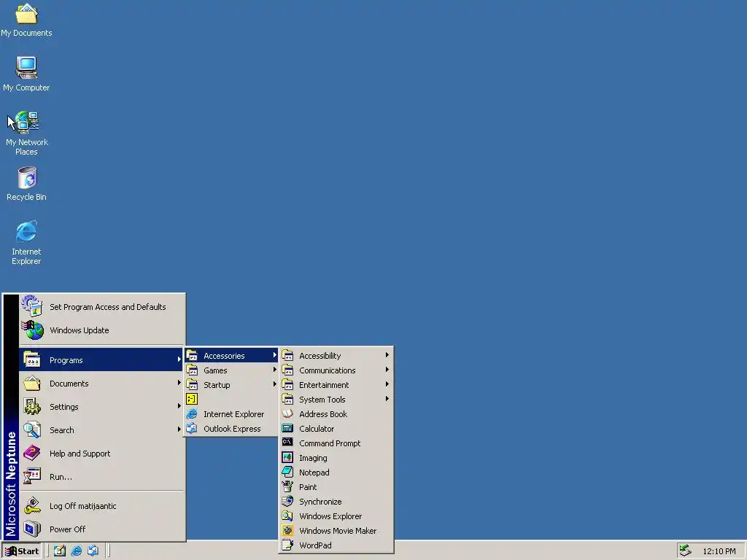
Task: Expand Startup submenu arrow
Action: click(x=274, y=384)
